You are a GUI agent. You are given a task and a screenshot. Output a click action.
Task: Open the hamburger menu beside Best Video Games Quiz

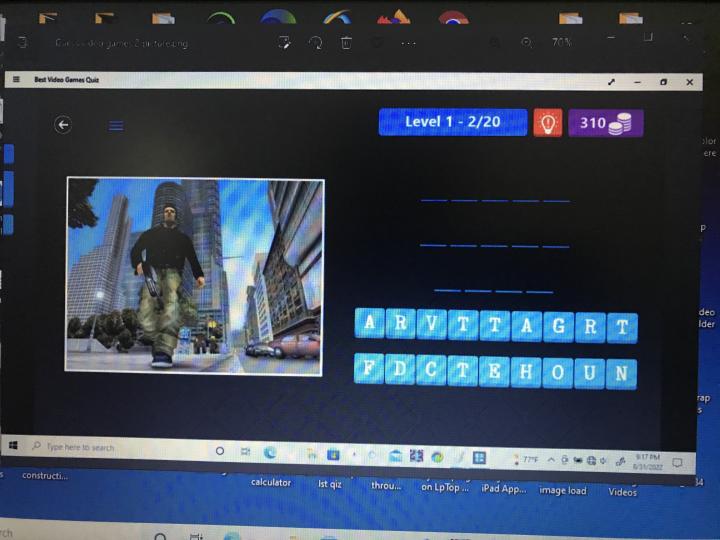tap(16, 79)
